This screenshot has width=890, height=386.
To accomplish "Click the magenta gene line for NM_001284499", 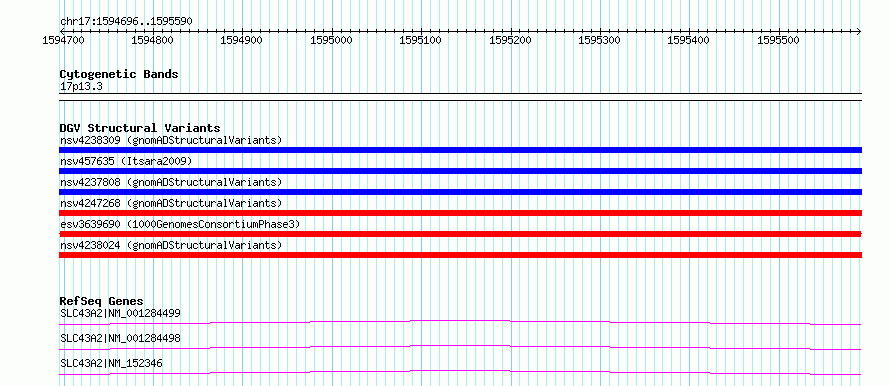I will click(x=460, y=322).
